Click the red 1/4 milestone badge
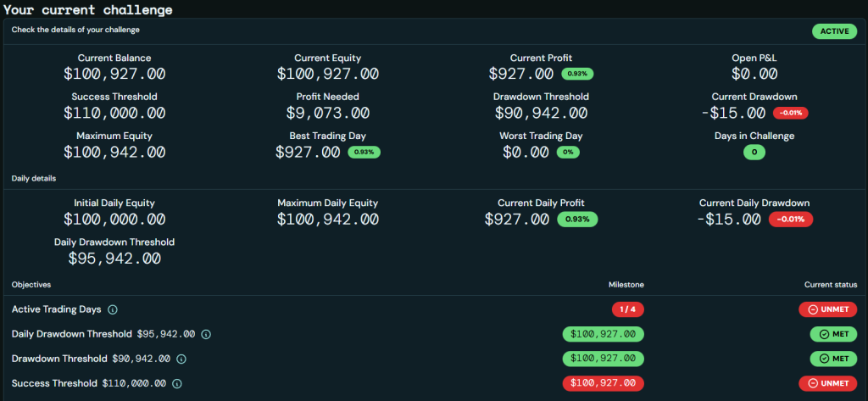The height and width of the screenshot is (401, 868). pos(627,309)
